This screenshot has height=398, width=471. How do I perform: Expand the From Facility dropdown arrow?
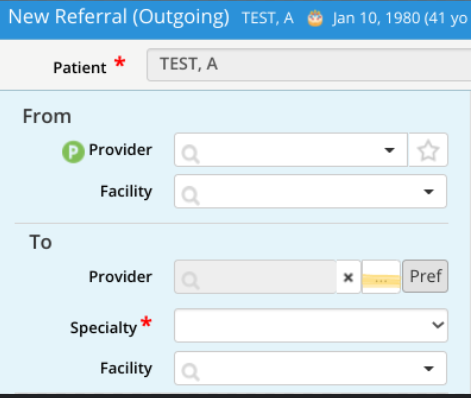[428, 192]
